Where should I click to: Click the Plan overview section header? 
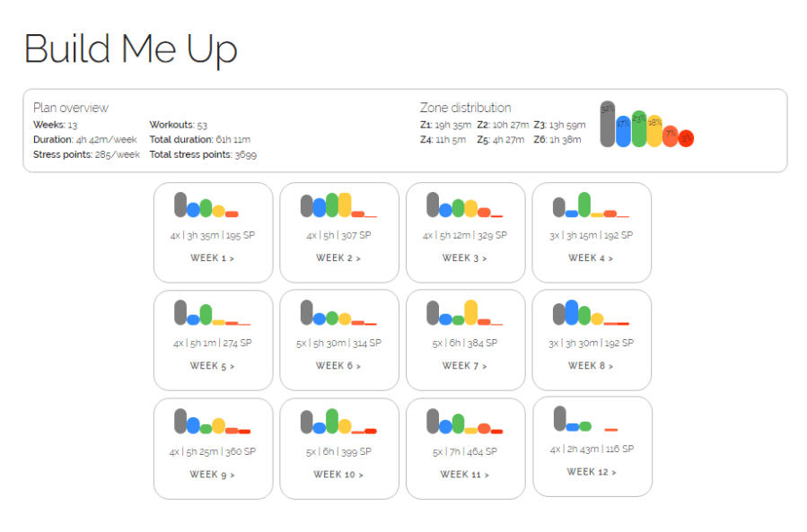(x=69, y=108)
